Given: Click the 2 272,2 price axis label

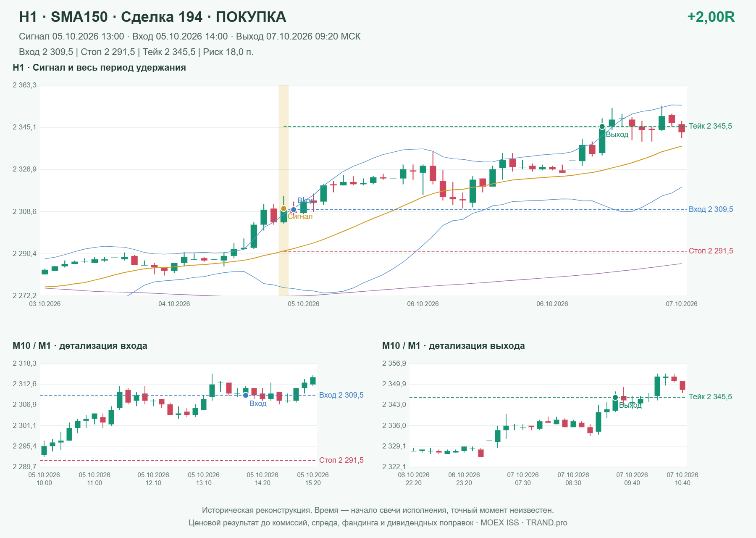Looking at the screenshot, I should (x=24, y=295).
